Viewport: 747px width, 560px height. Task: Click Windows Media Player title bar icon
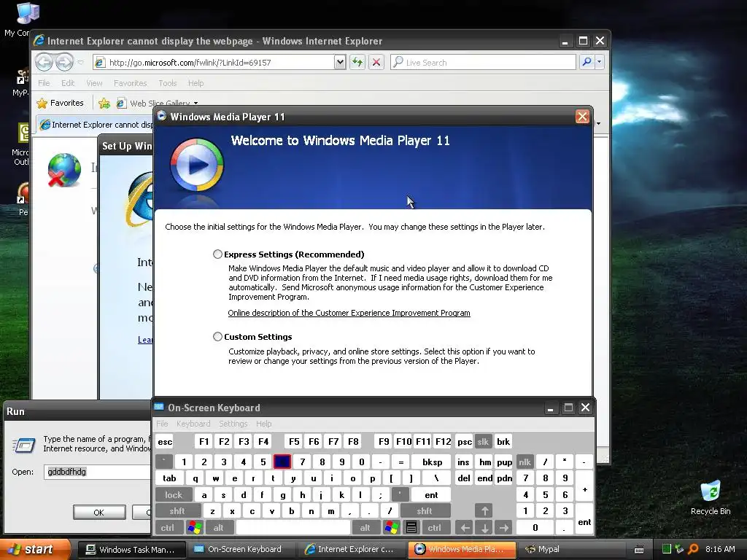[x=162, y=116]
